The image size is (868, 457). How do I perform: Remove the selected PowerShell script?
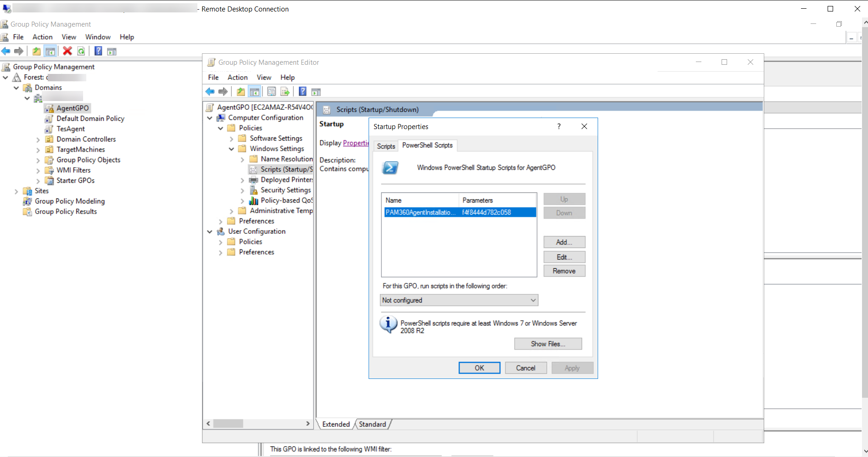click(564, 271)
